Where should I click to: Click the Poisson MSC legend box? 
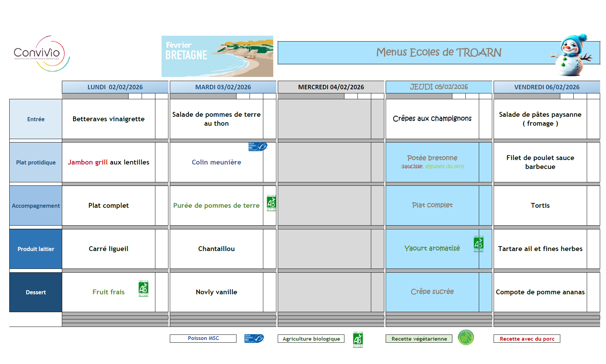203,339
